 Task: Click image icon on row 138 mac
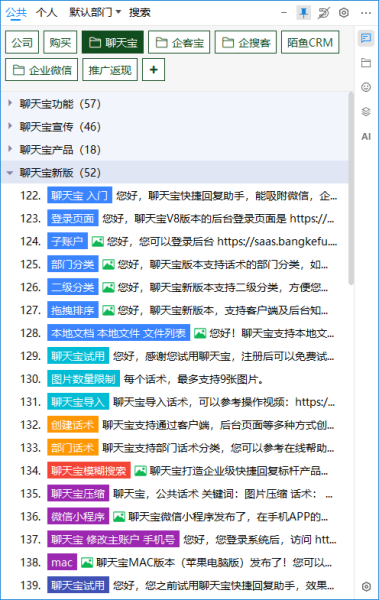pos(87,562)
